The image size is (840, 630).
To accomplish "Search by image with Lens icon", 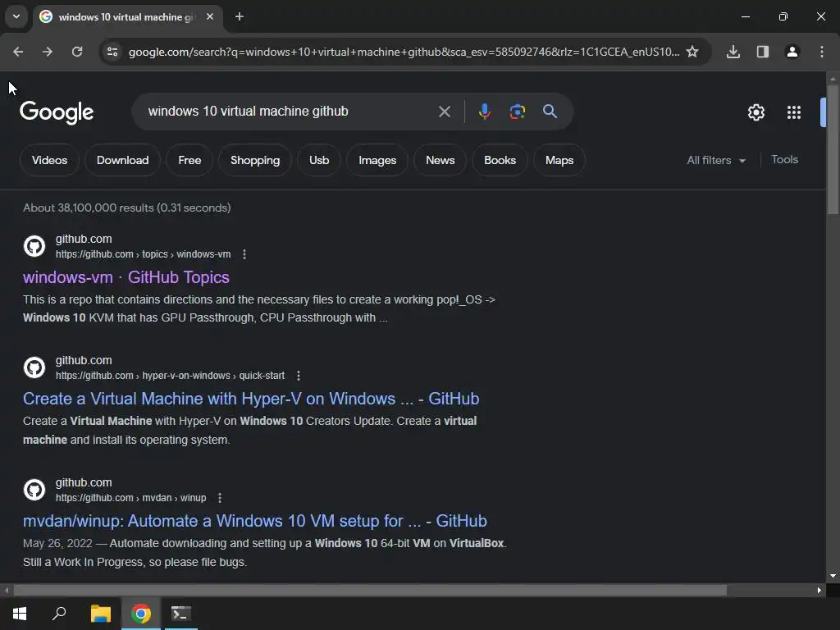I will (517, 112).
